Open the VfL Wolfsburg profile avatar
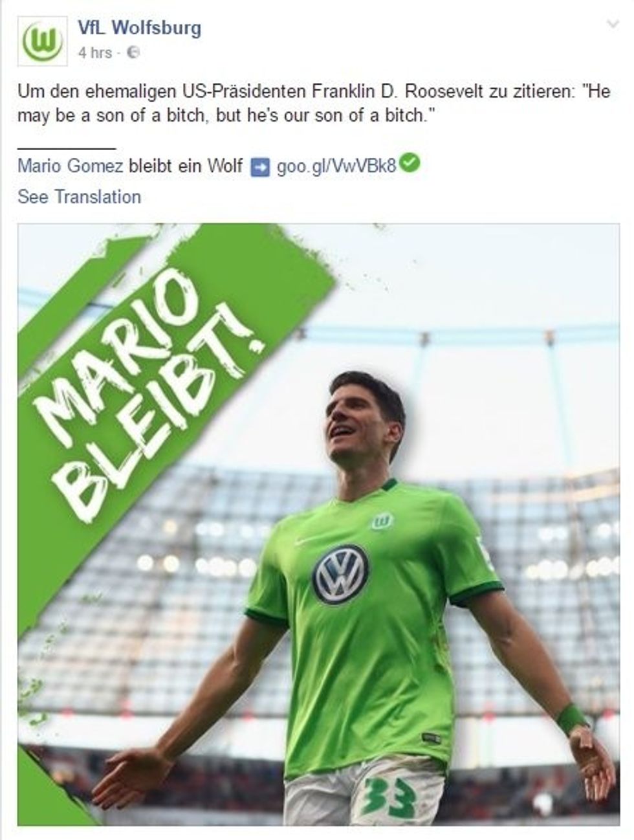 [43, 40]
